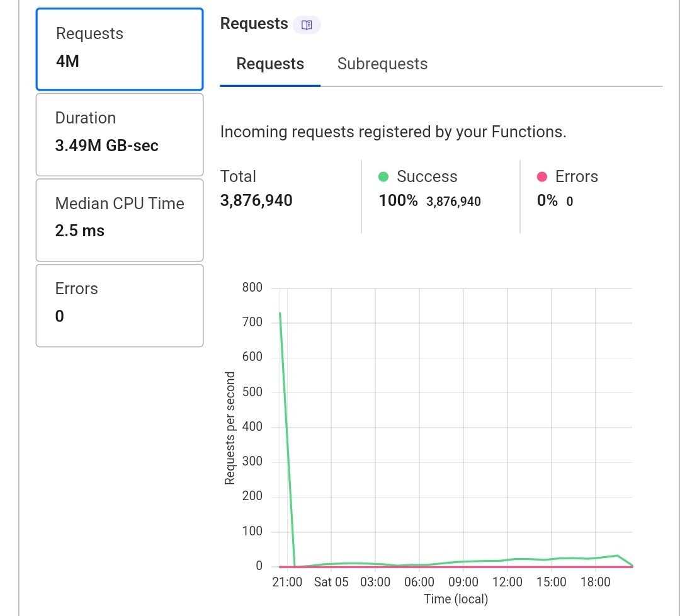
Task: Click the 3.49M GB-sec duration value
Action: (106, 145)
